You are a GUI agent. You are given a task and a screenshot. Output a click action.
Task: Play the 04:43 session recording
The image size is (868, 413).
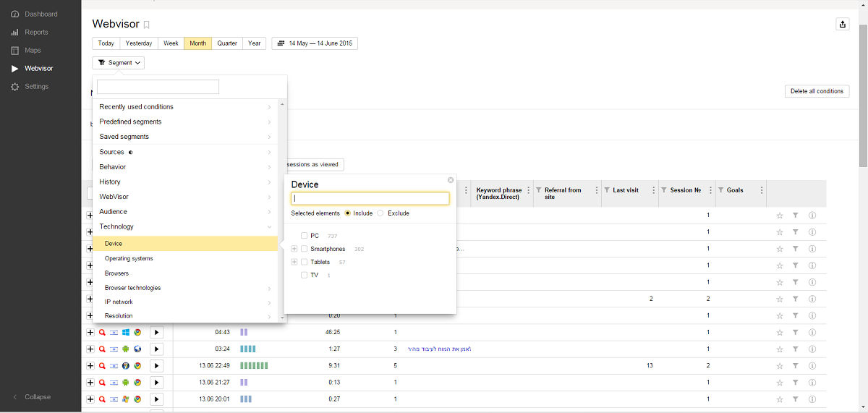click(x=156, y=333)
